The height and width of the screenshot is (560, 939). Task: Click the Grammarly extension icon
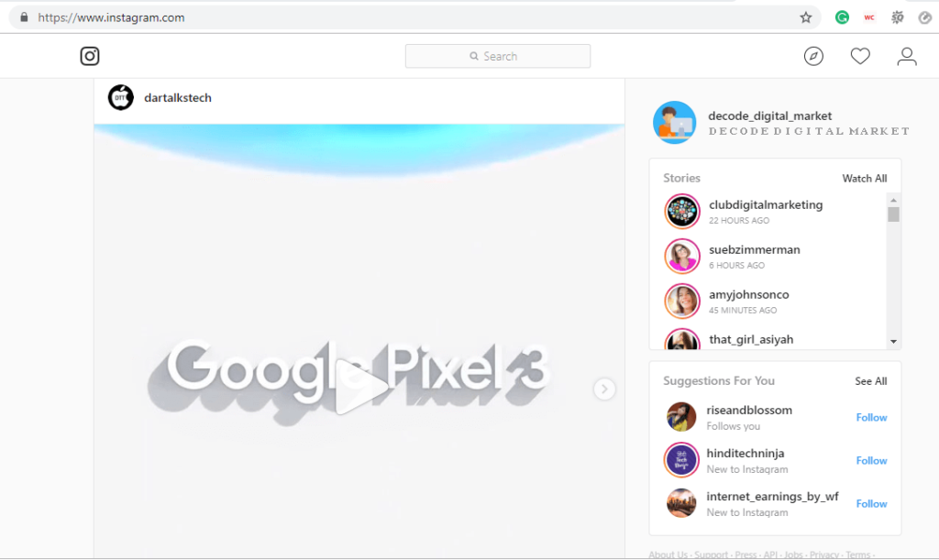coord(842,16)
